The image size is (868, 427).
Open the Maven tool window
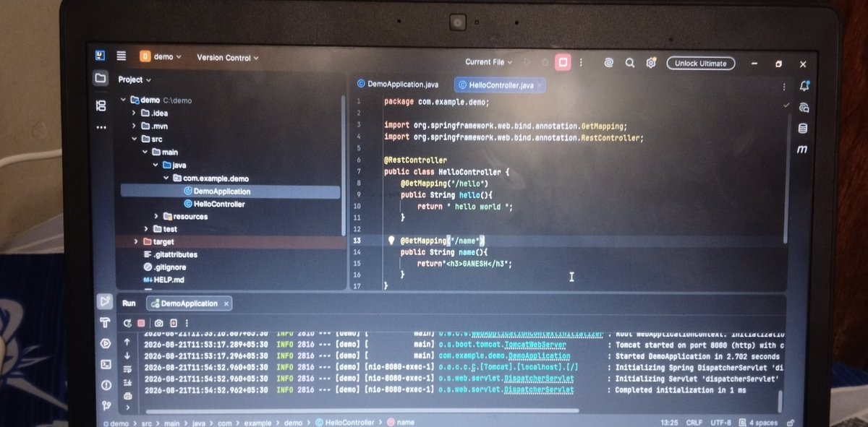click(x=801, y=150)
